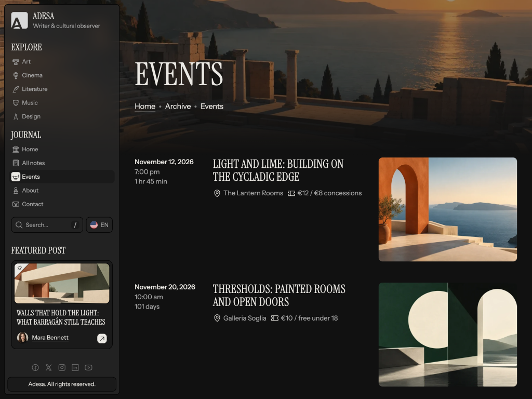Click the Music mask icon

pos(16,103)
